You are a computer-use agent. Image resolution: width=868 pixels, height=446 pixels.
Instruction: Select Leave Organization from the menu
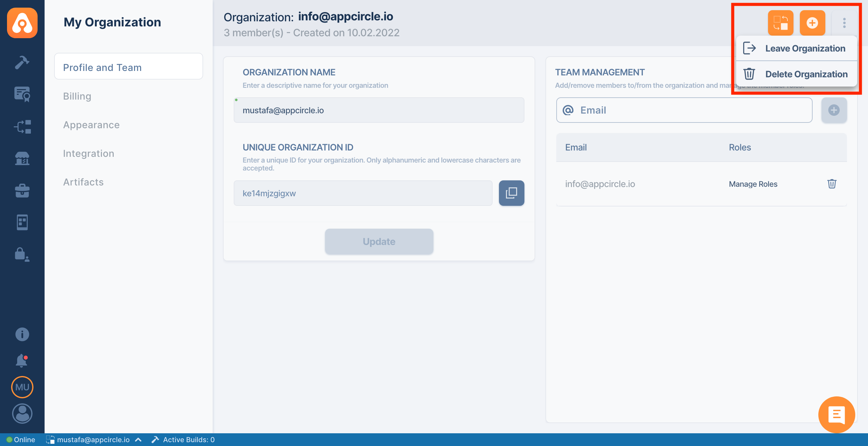pos(796,48)
